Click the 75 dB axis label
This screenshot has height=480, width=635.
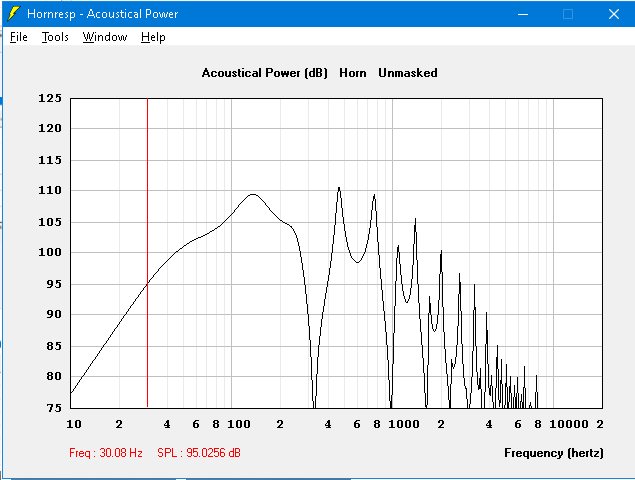pos(53,408)
